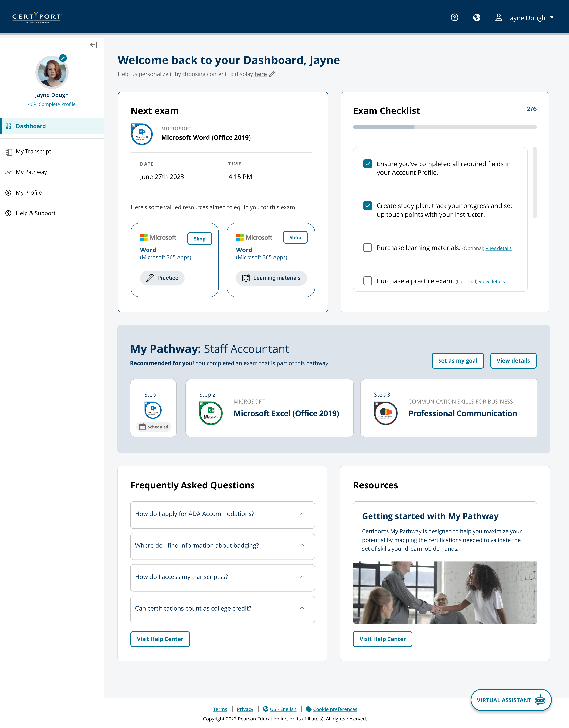This screenshot has height=728, width=569.
Task: Click the My Profile person icon
Action: [x=8, y=193]
